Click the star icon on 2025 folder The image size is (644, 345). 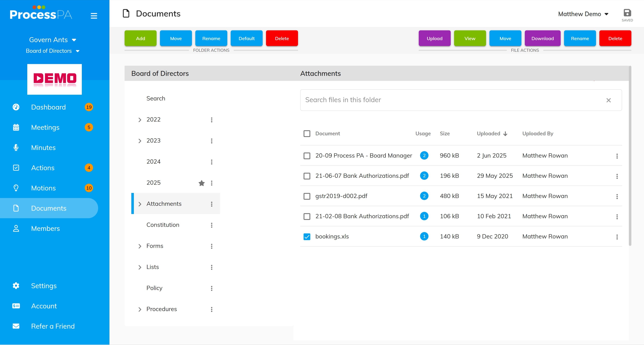[x=201, y=183]
